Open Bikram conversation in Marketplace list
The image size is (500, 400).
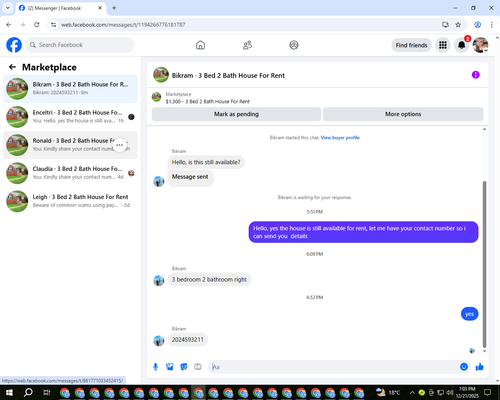70,89
